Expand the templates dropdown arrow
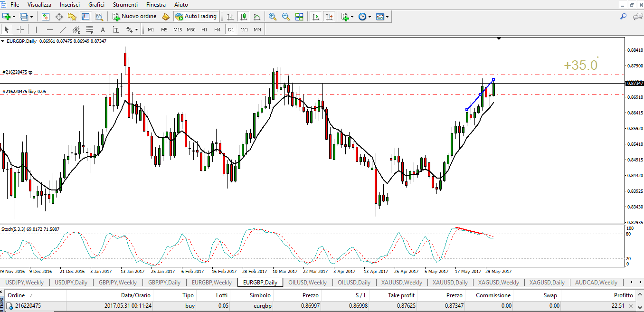 (x=388, y=17)
